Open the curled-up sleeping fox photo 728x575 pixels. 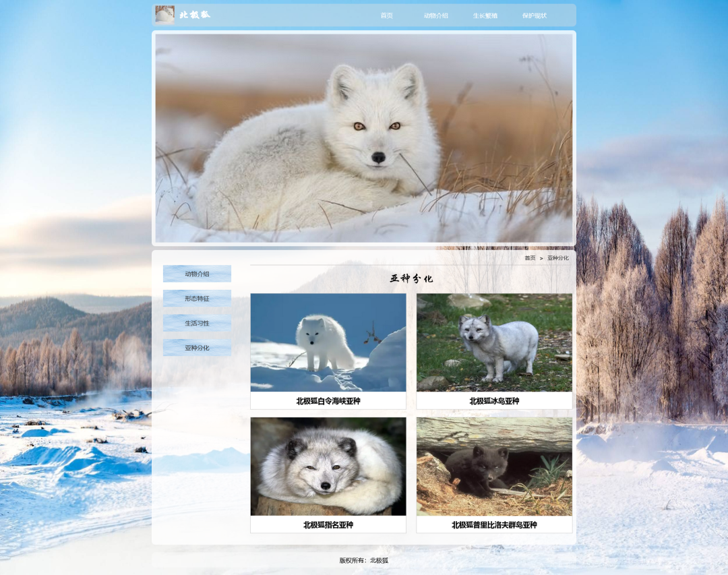[328, 466]
